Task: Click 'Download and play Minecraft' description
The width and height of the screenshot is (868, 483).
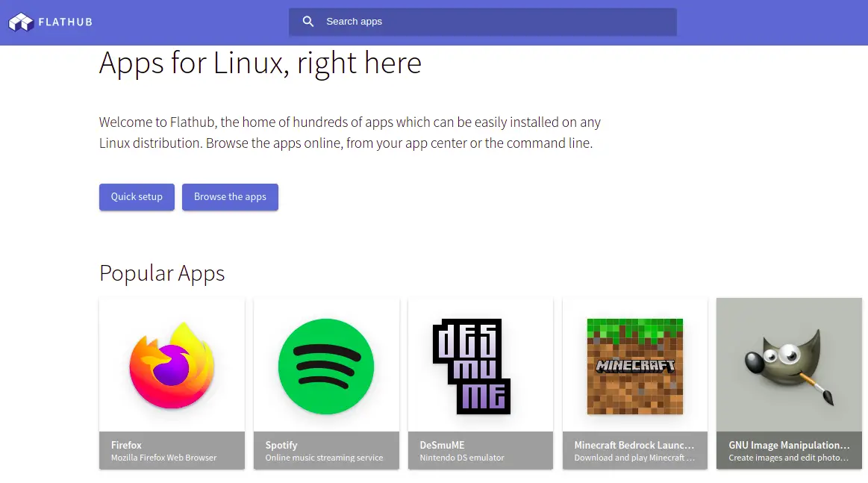Action: 634,458
